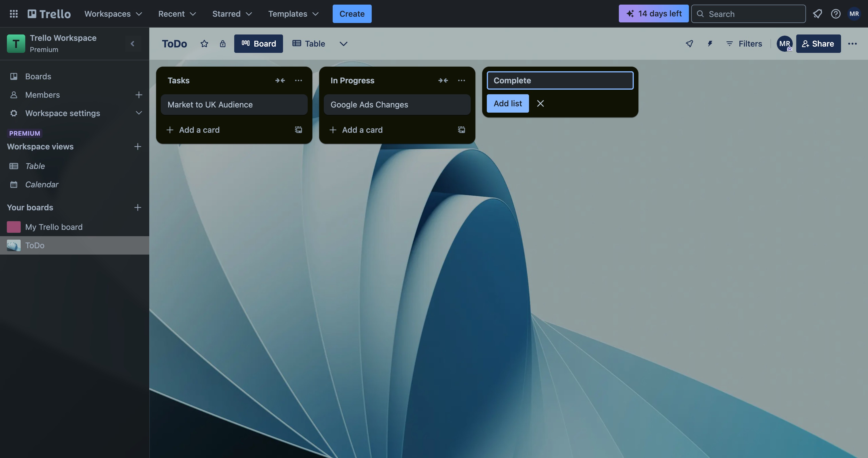Image resolution: width=868 pixels, height=458 pixels.
Task: Open the Templates dropdown menu
Action: (x=293, y=14)
